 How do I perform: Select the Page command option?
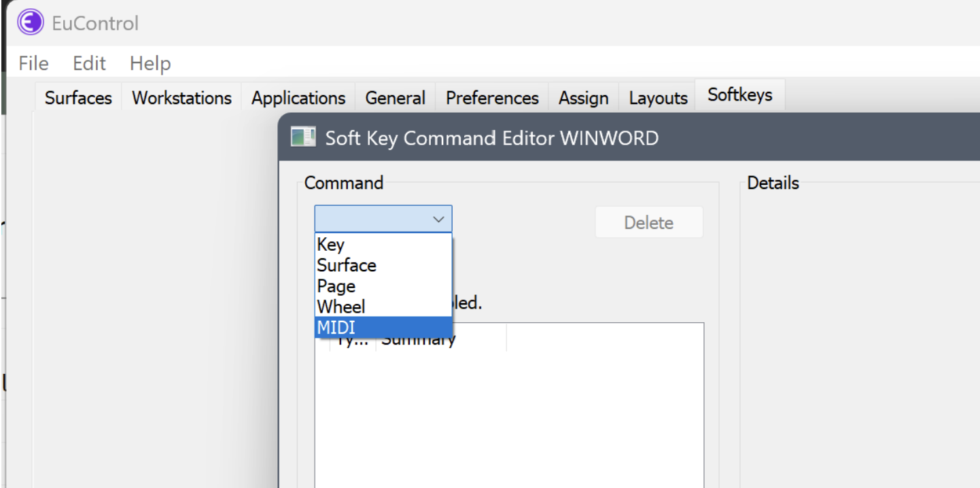coord(336,286)
